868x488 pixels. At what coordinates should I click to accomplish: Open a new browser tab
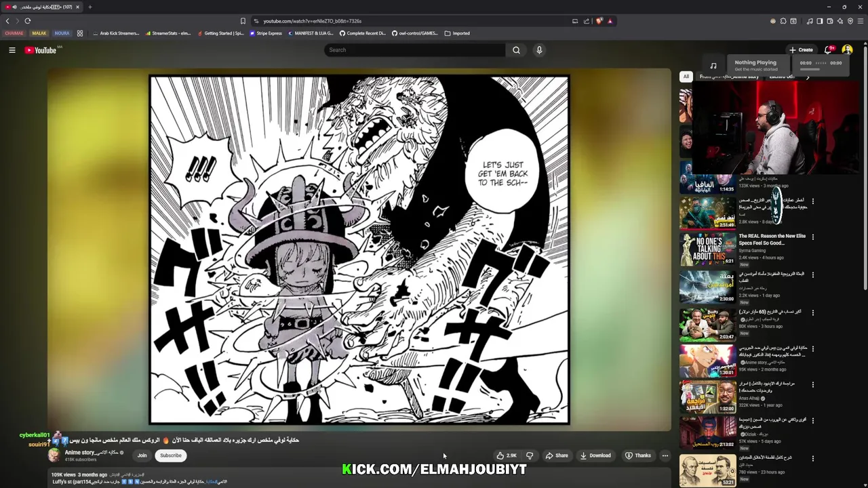(90, 7)
